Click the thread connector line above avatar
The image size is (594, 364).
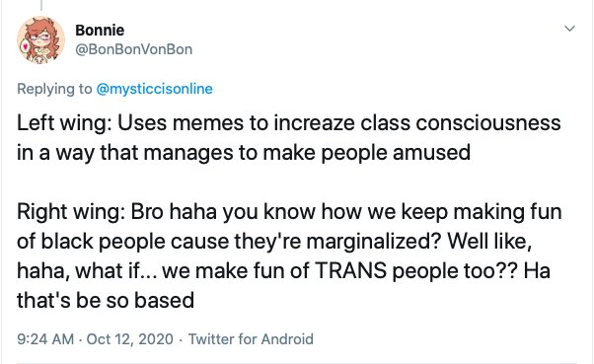(x=40, y=5)
